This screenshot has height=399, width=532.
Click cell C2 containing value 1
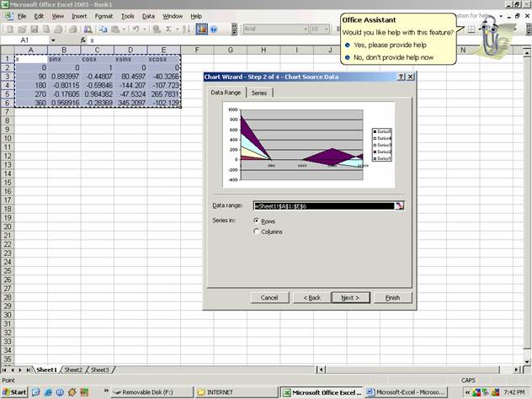coord(97,67)
